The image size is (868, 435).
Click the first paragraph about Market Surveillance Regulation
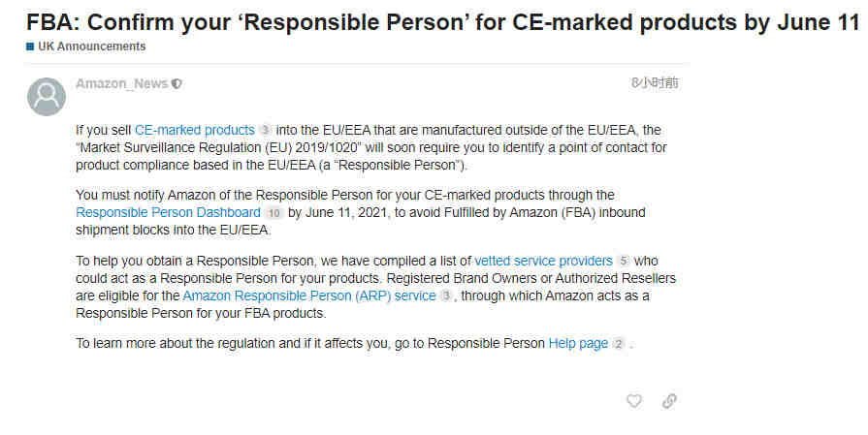coord(371,147)
